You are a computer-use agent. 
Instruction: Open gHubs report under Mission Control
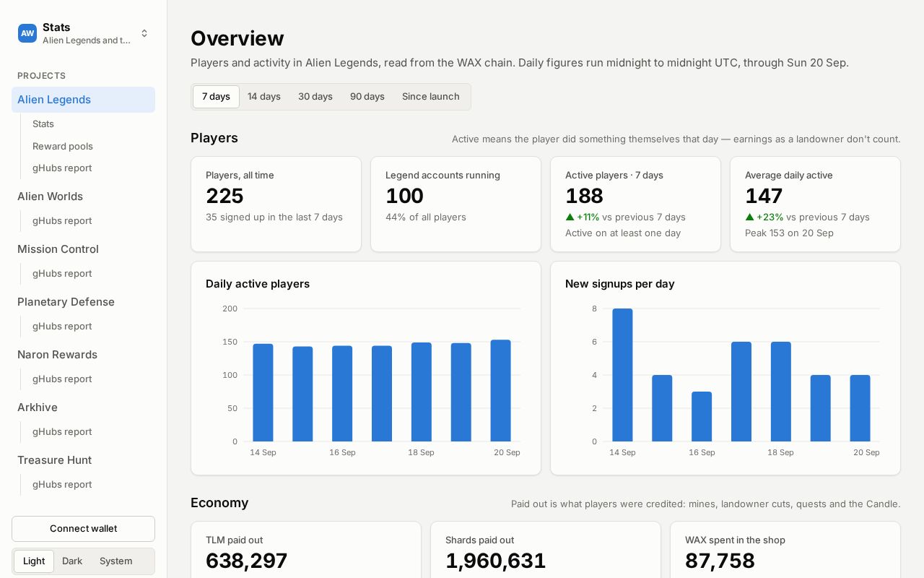click(x=62, y=273)
